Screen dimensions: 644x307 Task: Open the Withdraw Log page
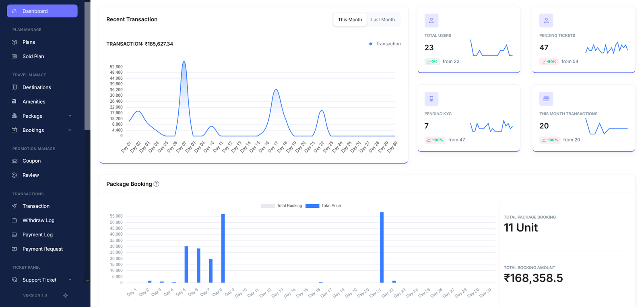pyautogui.click(x=38, y=220)
